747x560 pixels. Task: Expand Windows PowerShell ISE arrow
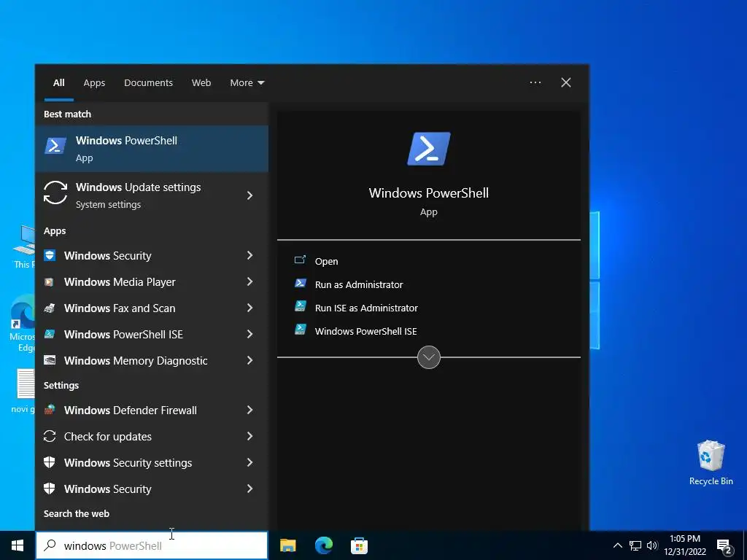(x=249, y=334)
